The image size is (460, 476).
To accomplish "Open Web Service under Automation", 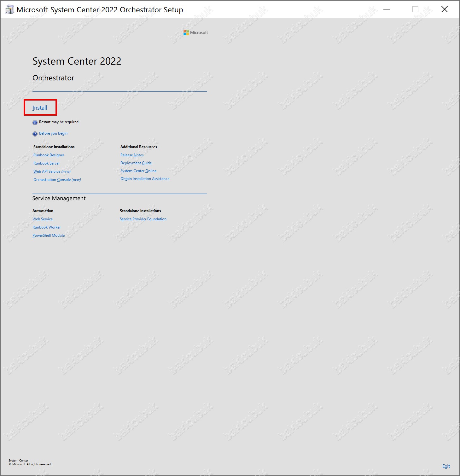I will [43, 219].
